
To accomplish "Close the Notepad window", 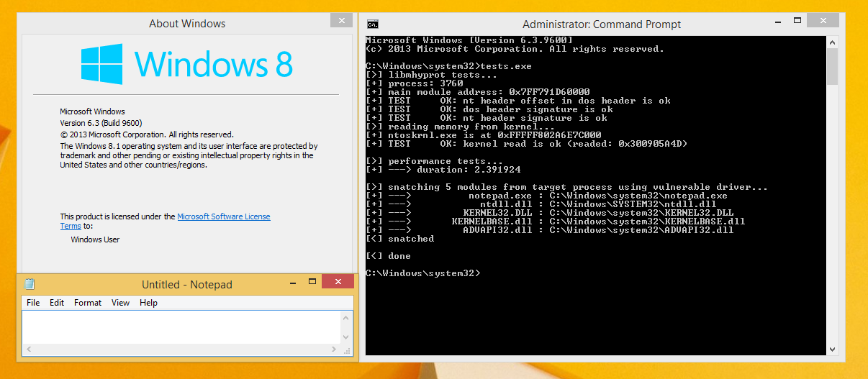I will pyautogui.click(x=338, y=282).
